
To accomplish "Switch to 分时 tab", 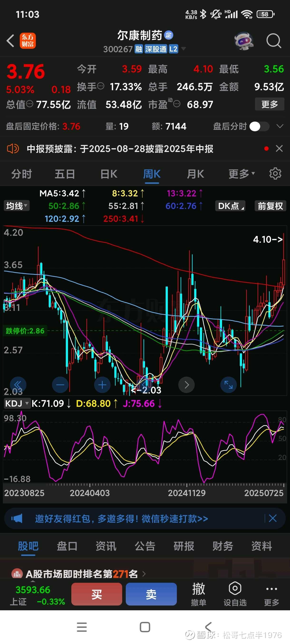I will coord(22,174).
